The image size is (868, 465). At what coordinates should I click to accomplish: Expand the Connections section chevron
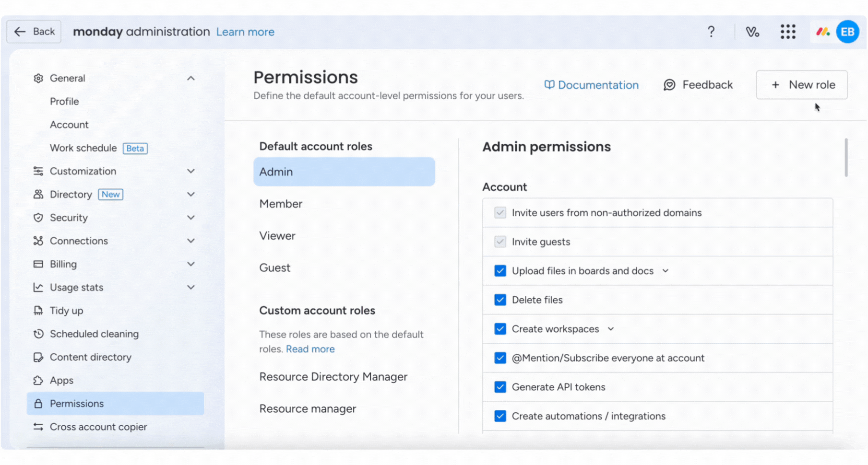[191, 241]
